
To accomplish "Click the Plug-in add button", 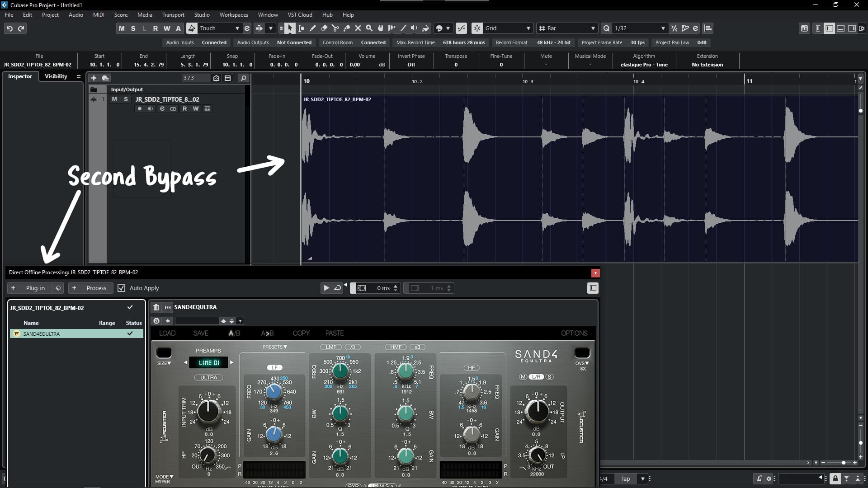I will (30, 288).
